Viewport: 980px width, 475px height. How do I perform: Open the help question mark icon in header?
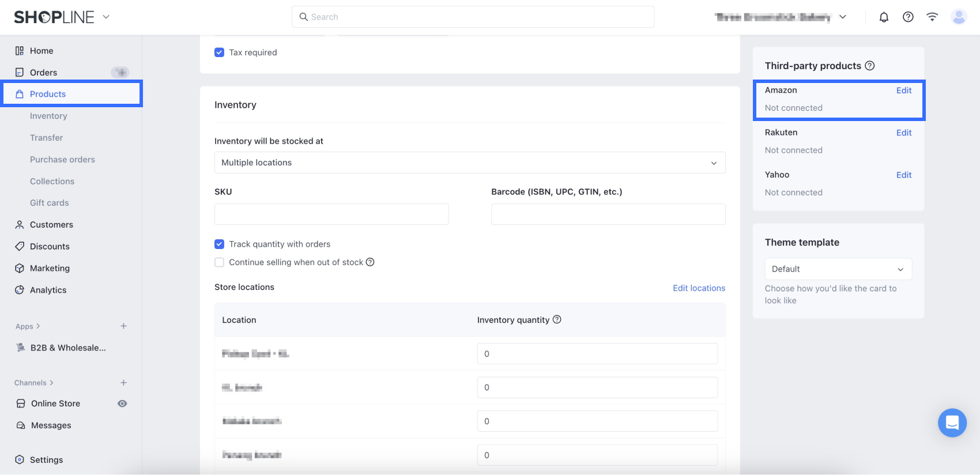(x=908, y=17)
